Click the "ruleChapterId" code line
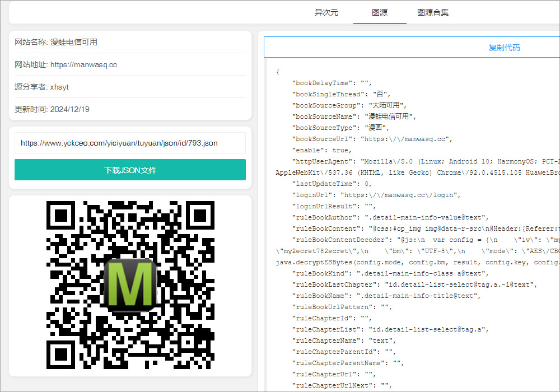This screenshot has width=560, height=392. [x=332, y=319]
